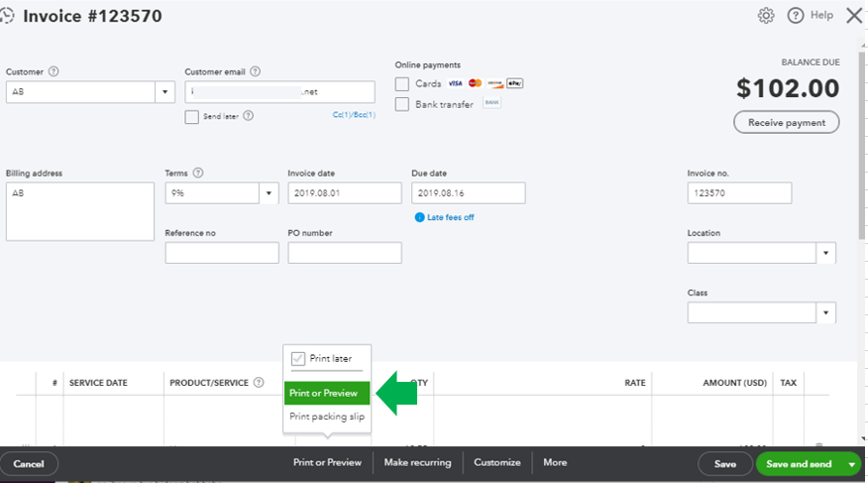Click the invoice history clock icon
Viewport: 868px width, 483px height.
pos(8,16)
